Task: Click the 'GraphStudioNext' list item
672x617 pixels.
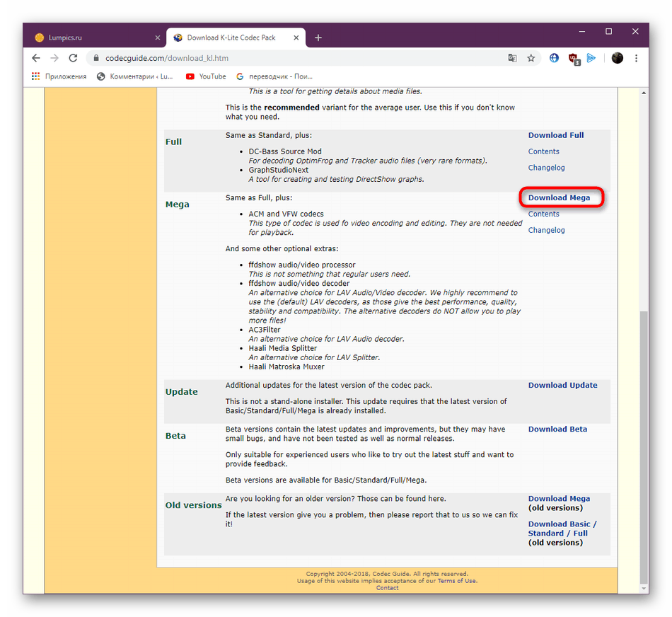Action: pyautogui.click(x=279, y=170)
